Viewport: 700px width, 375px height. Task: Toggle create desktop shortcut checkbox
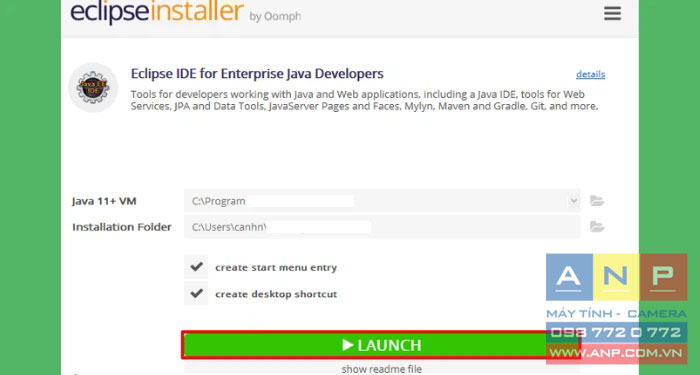pyautogui.click(x=196, y=294)
